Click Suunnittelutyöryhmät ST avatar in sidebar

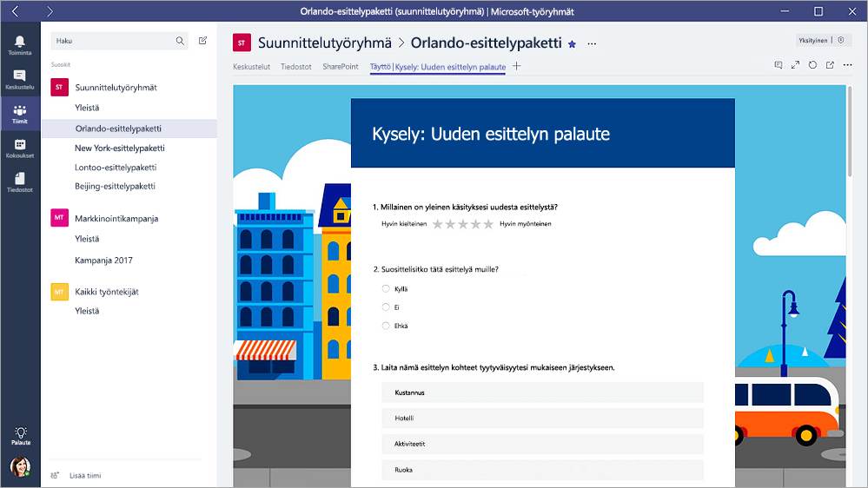[59, 87]
